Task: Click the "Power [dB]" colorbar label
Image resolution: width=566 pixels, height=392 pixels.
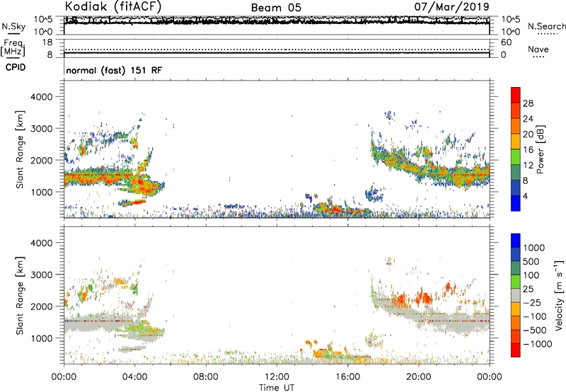Action: [x=540, y=150]
